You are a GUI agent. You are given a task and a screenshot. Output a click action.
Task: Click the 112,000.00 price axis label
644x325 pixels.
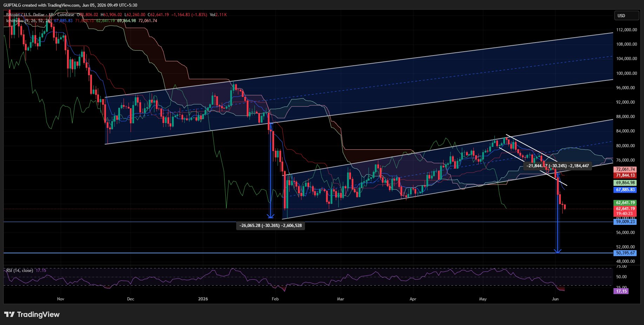(626, 30)
